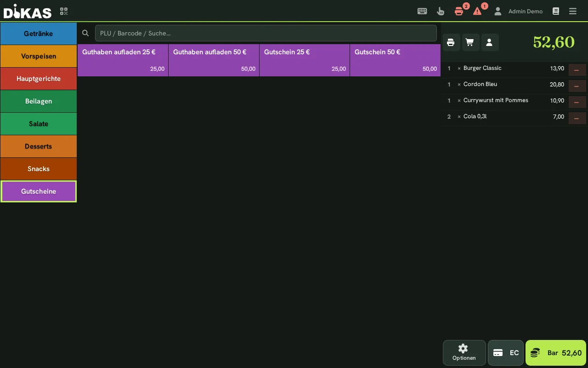Viewport: 588px width, 368px height.
Task: Click the 52,60 order total
Action: [x=554, y=42]
